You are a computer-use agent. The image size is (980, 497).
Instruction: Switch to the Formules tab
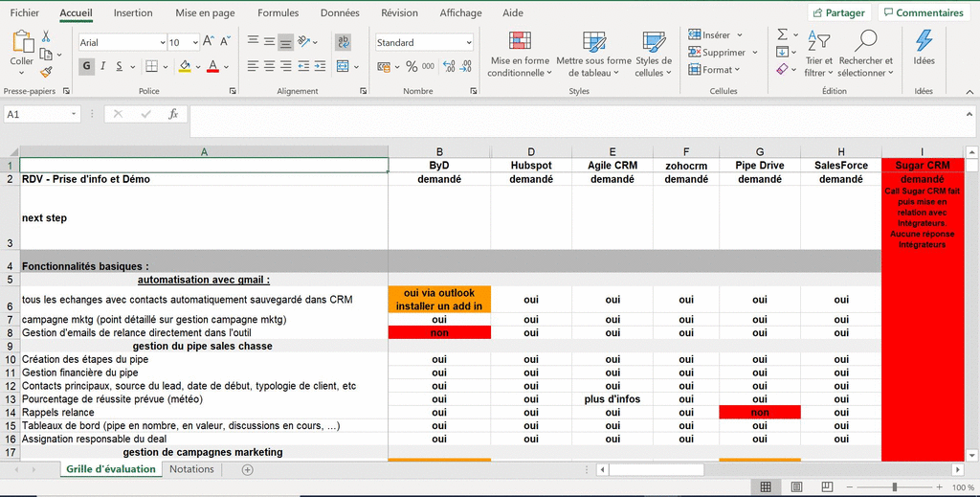(x=278, y=12)
